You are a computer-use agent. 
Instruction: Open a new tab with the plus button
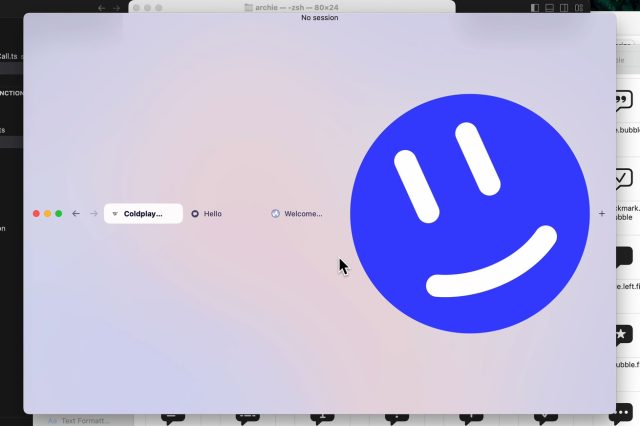[x=601, y=213]
